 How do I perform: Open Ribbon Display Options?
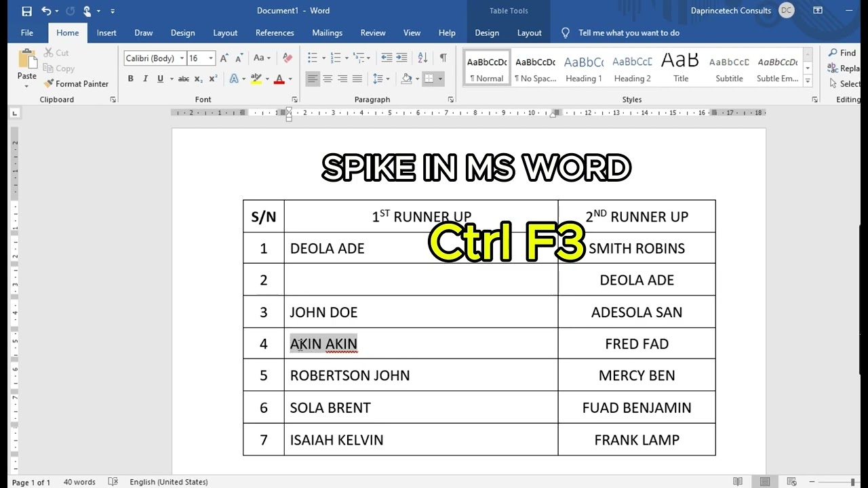pyautogui.click(x=818, y=11)
